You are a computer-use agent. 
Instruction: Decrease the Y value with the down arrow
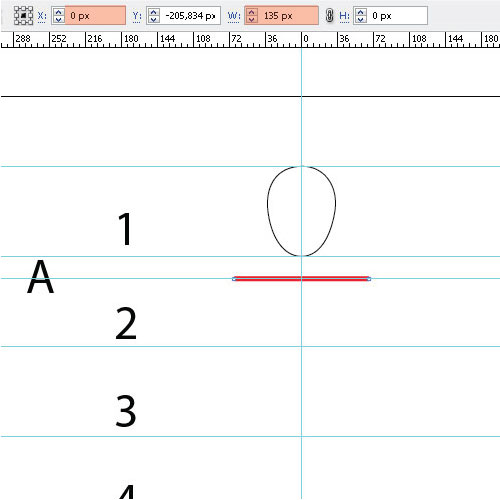coord(154,19)
